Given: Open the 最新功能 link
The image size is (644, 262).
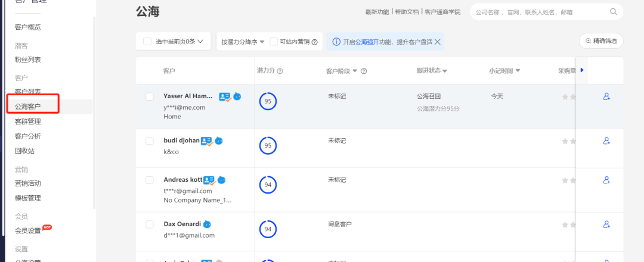Looking at the screenshot, I should coord(377,12).
